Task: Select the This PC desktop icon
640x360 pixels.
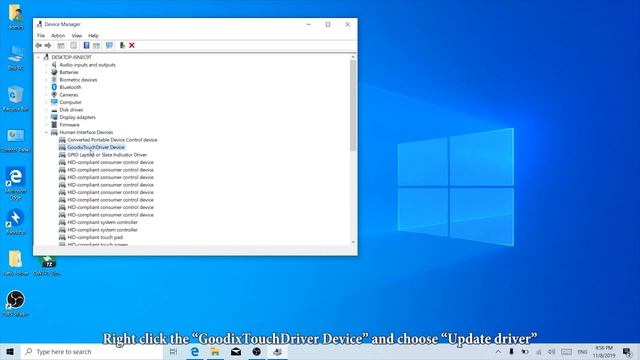Action: coord(16,58)
